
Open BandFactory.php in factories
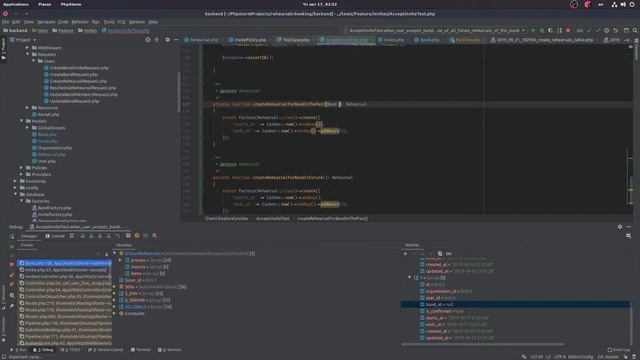tap(51, 208)
